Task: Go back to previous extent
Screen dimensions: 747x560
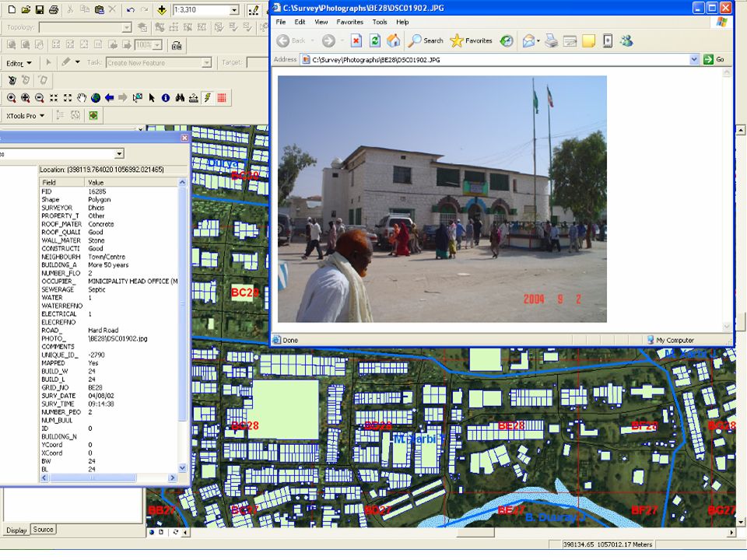Action: click(110, 98)
